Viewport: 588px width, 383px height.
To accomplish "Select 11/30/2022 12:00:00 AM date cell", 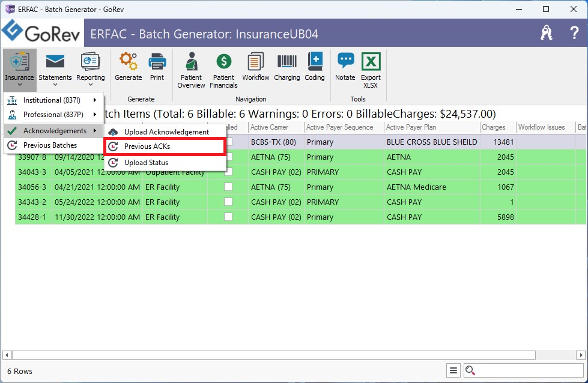I will click(x=97, y=217).
